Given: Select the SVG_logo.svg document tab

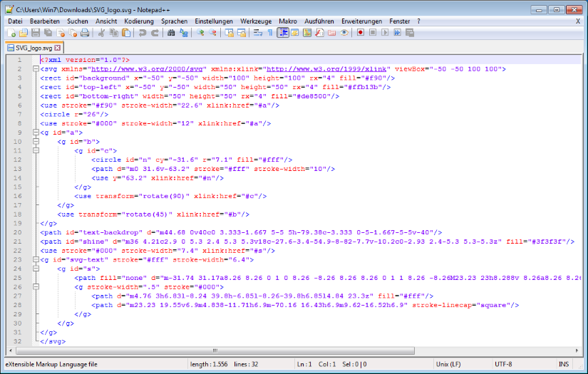Looking at the screenshot, I should [34, 48].
